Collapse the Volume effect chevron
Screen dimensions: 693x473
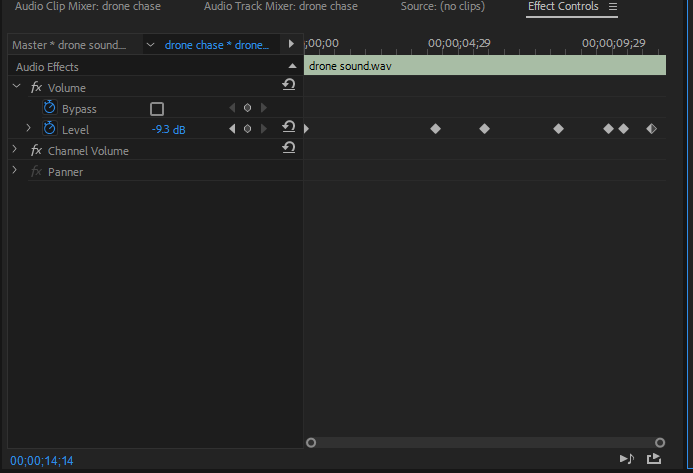coord(17,86)
